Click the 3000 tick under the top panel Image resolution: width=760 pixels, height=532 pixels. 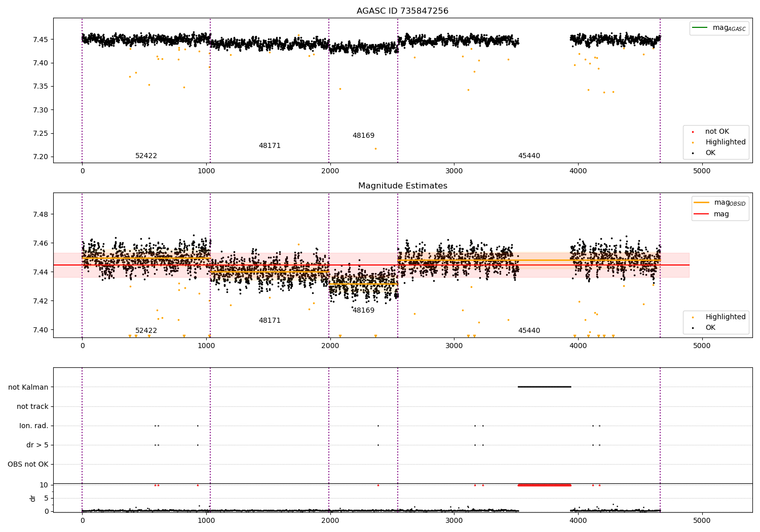[454, 171]
